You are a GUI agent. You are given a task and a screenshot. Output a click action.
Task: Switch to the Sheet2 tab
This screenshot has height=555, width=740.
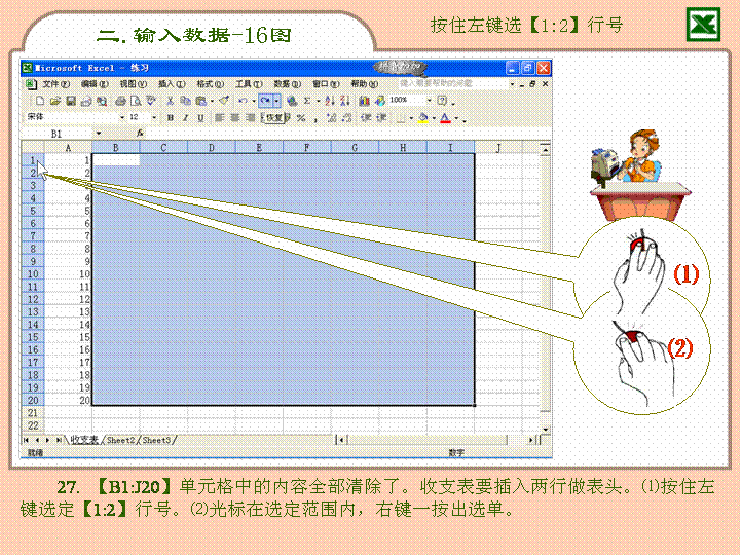(x=121, y=440)
